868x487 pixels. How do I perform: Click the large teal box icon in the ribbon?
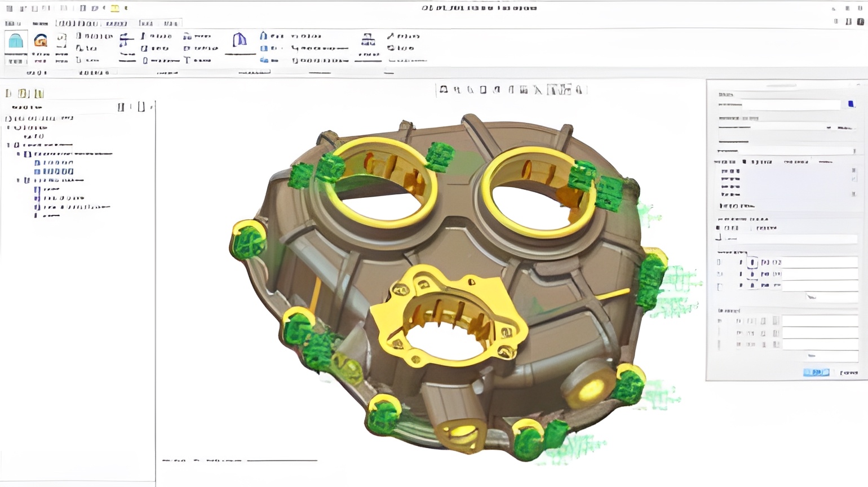click(x=16, y=41)
